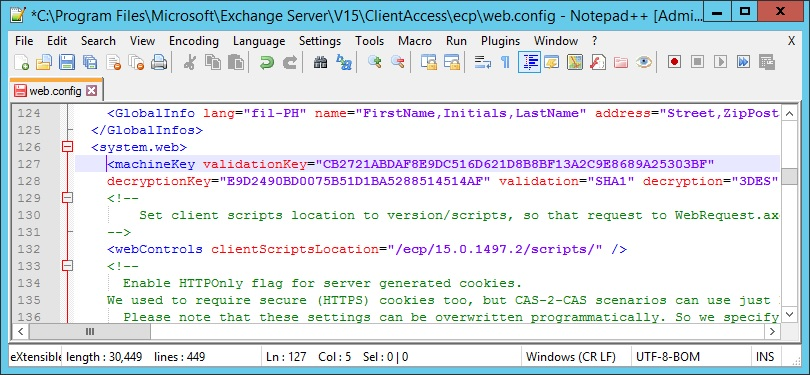810x375 pixels.
Task: Open the Plugins menu
Action: coord(500,41)
